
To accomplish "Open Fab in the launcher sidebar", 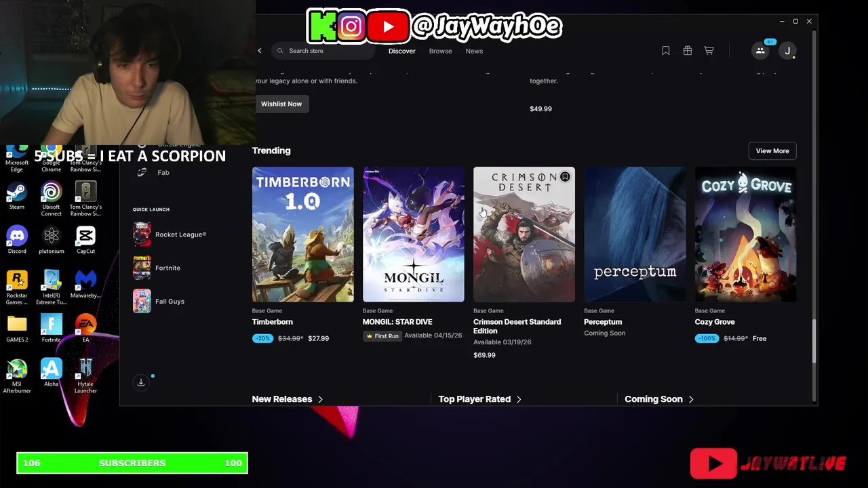I will pos(153,172).
